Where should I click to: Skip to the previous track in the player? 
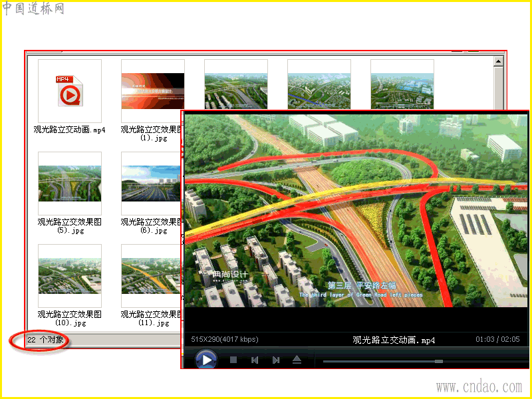(255, 360)
